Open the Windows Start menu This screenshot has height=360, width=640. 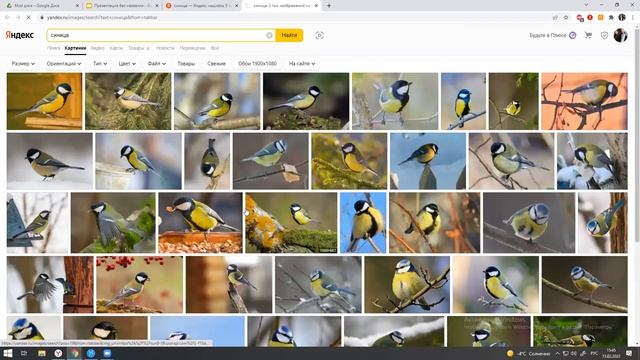click(x=7, y=353)
